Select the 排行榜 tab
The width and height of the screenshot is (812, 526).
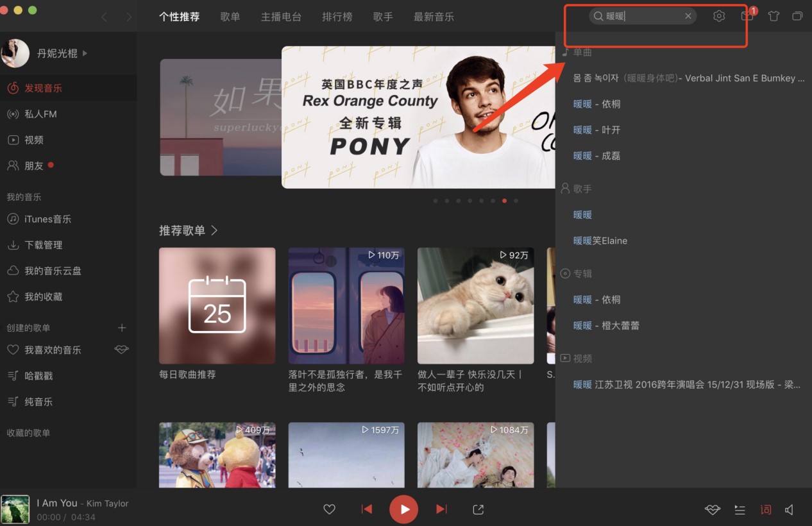coord(337,17)
